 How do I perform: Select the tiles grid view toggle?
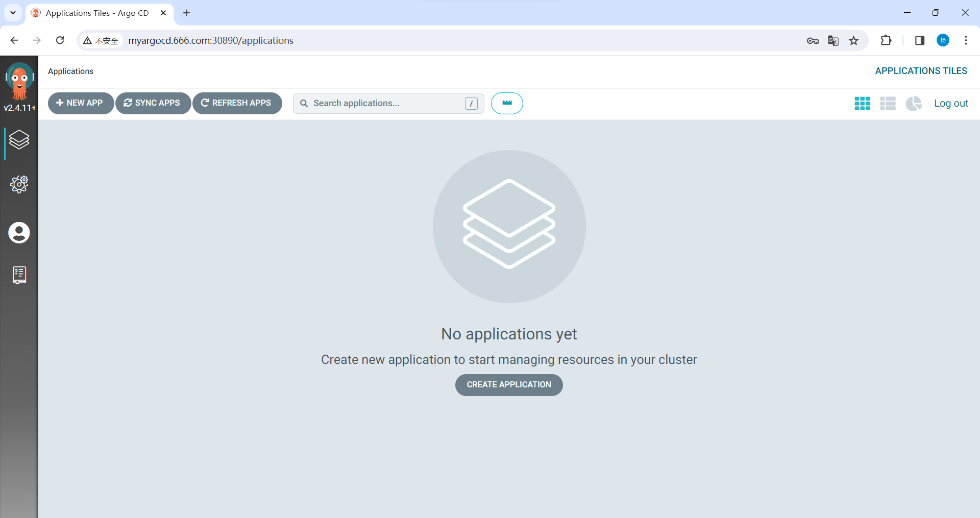pos(862,103)
